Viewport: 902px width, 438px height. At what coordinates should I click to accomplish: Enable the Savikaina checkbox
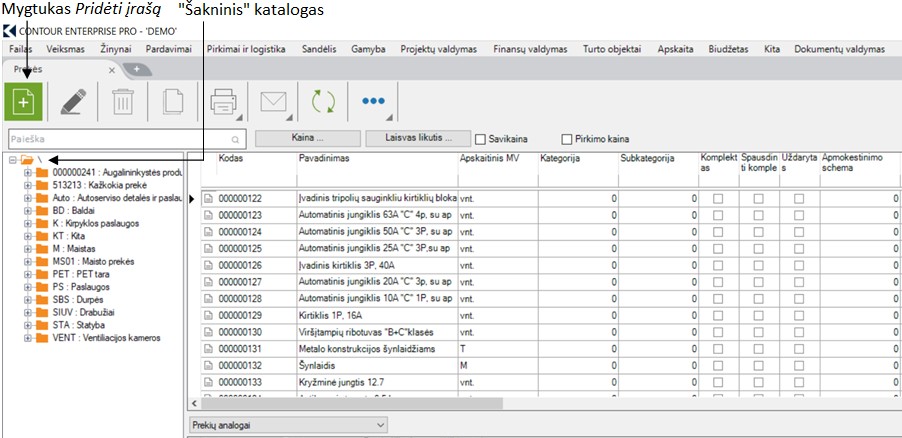pos(480,139)
